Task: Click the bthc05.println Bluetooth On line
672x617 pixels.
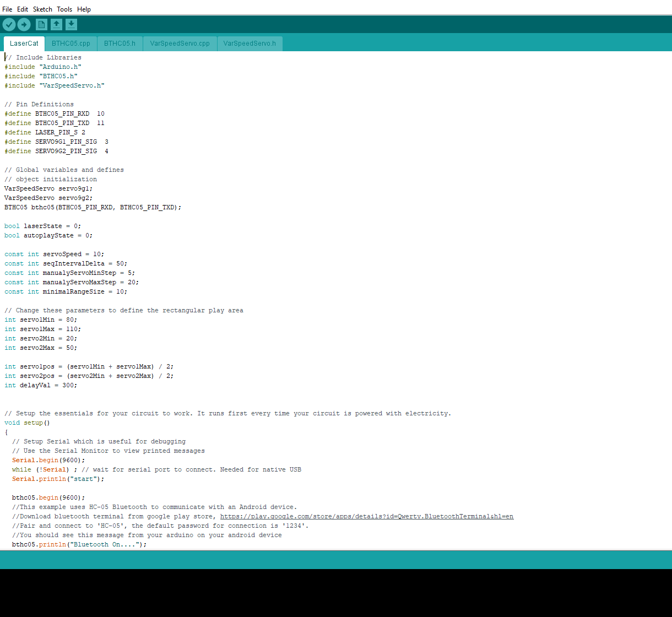Action: coord(75,544)
